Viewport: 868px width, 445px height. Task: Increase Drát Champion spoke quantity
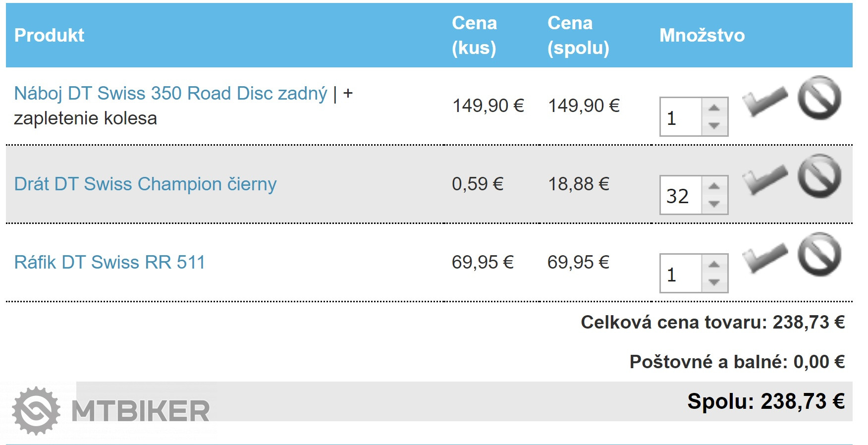[714, 186]
